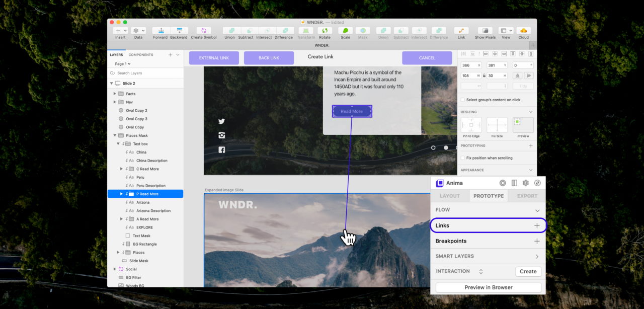The height and width of the screenshot is (309, 644).
Task: Click the Cloud icon to share the document
Action: (523, 32)
